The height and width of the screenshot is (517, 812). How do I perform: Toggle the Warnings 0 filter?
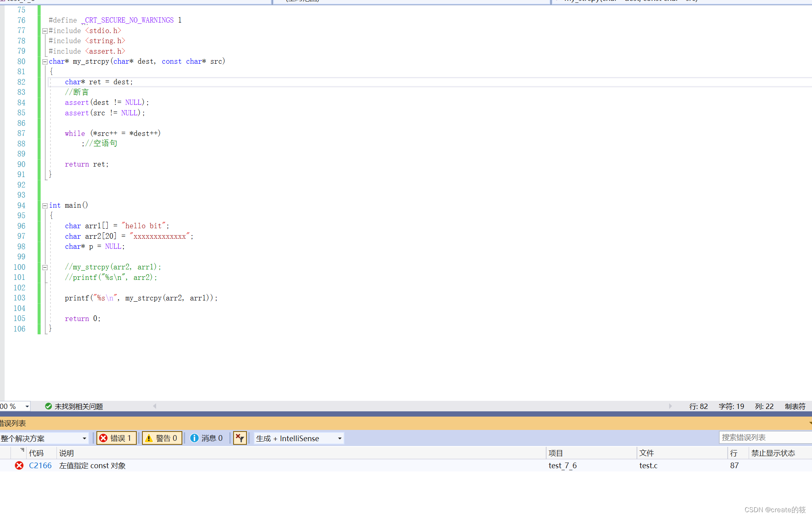162,438
